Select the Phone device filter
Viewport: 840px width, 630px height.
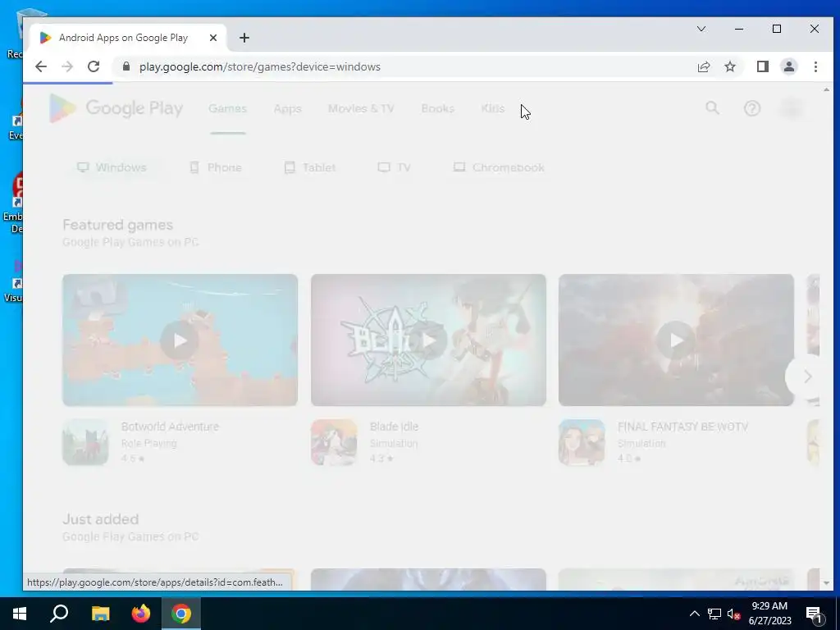(216, 167)
